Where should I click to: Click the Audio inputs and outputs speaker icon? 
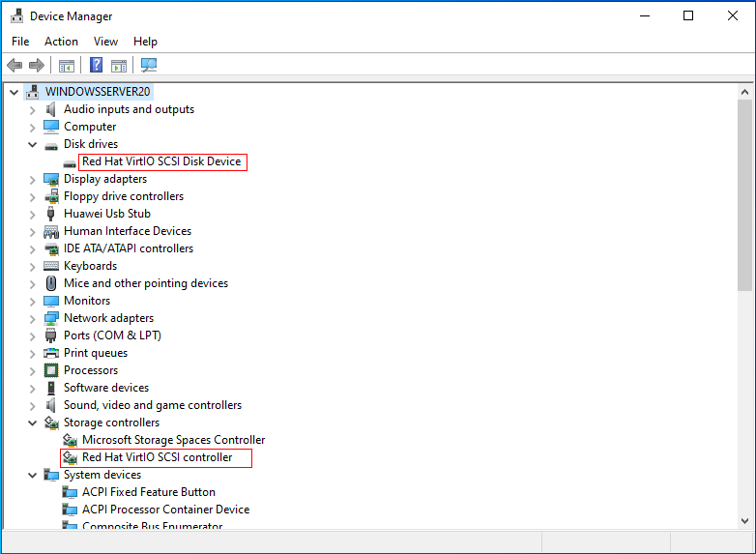pos(50,109)
